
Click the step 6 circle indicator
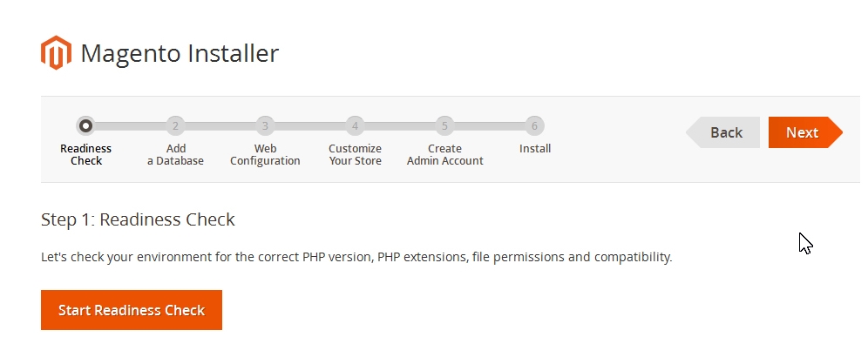tap(534, 126)
